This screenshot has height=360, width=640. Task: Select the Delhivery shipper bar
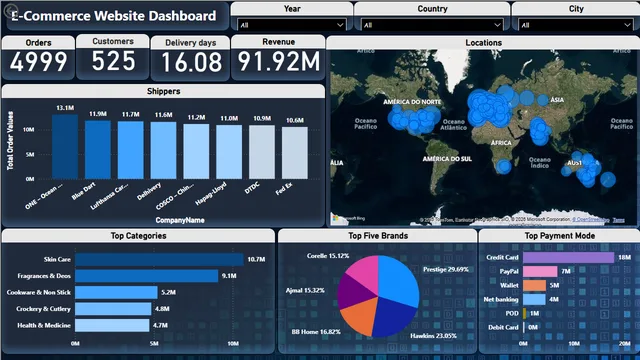click(163, 150)
